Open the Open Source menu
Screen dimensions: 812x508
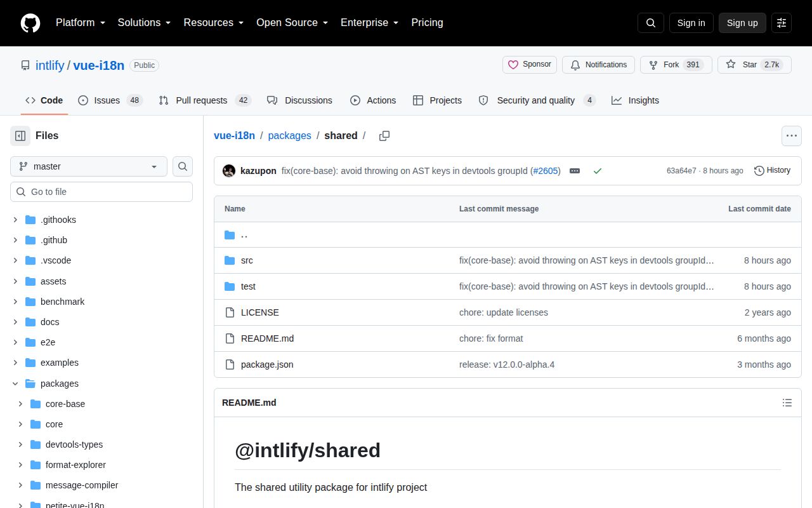(x=292, y=22)
